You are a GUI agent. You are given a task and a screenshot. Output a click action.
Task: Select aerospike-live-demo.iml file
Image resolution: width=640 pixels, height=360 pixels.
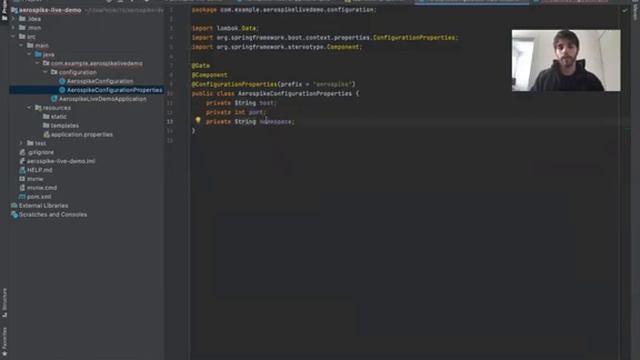[x=61, y=161]
